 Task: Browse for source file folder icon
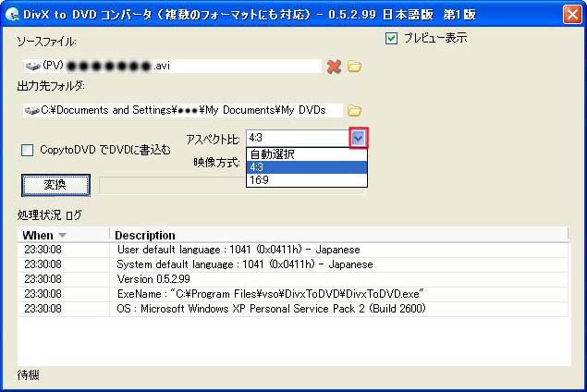[354, 67]
